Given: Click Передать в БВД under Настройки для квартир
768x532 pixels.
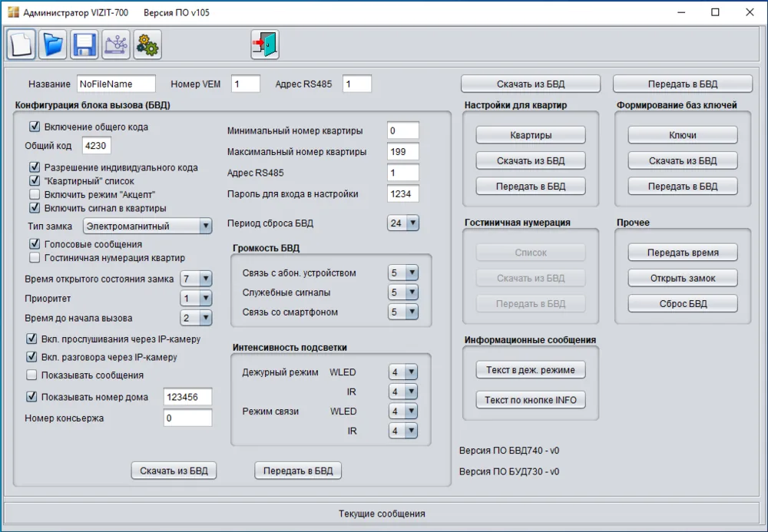Looking at the screenshot, I should 531,186.
